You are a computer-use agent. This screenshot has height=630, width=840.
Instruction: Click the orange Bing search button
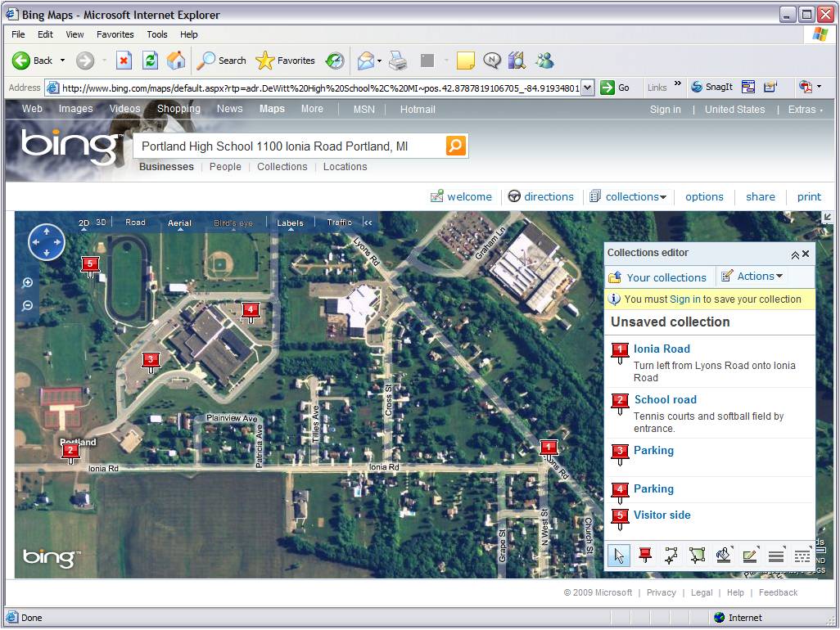pyautogui.click(x=455, y=146)
